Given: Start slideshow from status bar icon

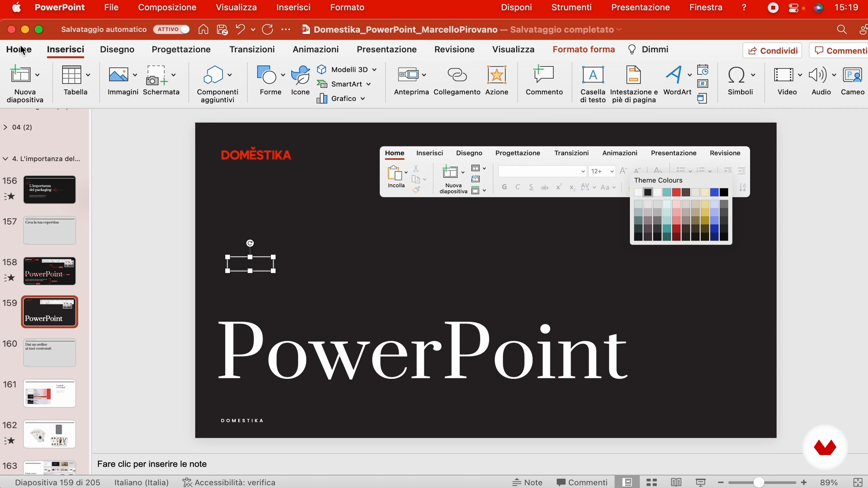Looking at the screenshot, I should coord(701,482).
